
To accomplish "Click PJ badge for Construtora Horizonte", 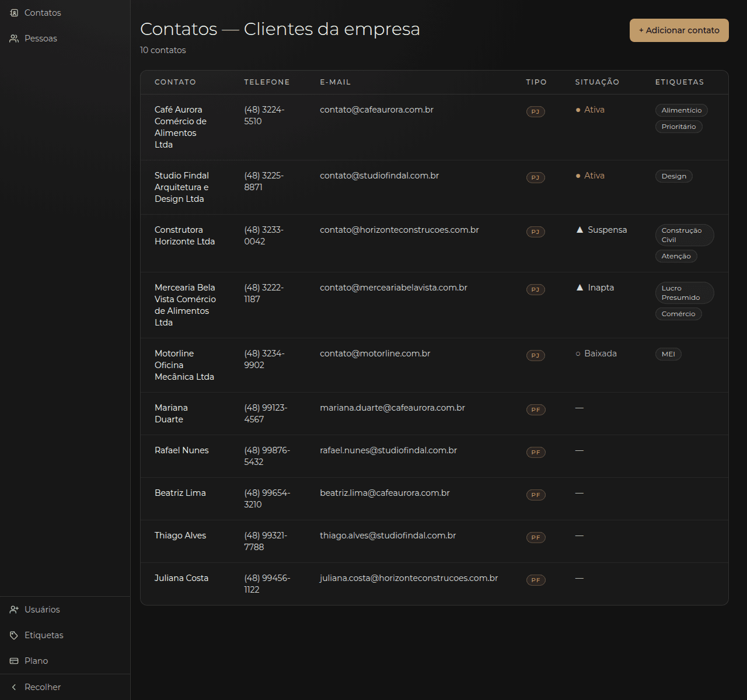I will (x=535, y=232).
